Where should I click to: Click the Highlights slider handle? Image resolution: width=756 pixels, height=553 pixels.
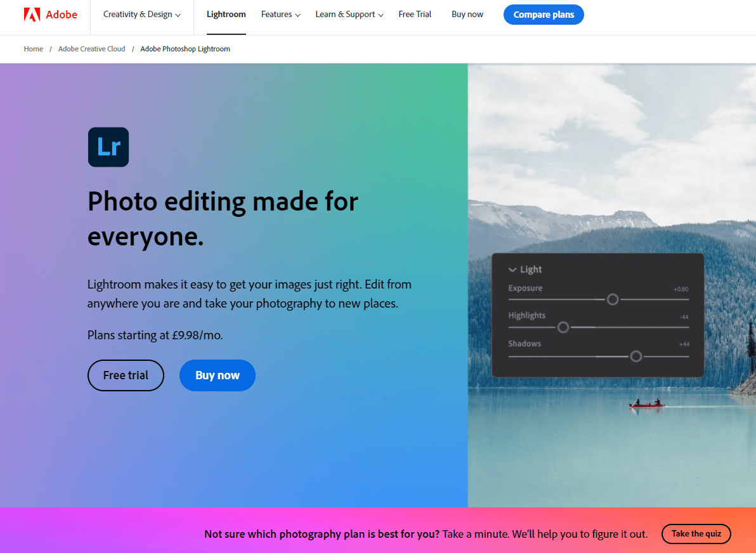click(563, 327)
